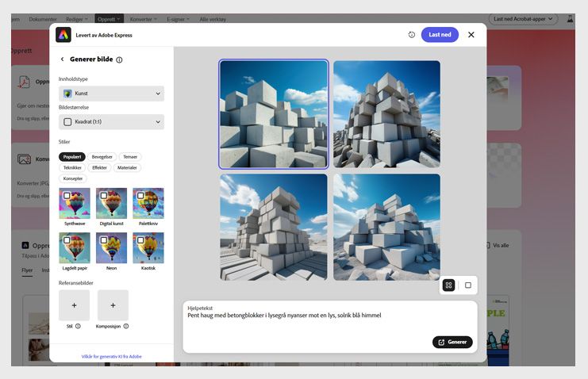Tick the Palettkniv style checkbox
Image resolution: width=588 pixels, height=379 pixels.
(140, 196)
